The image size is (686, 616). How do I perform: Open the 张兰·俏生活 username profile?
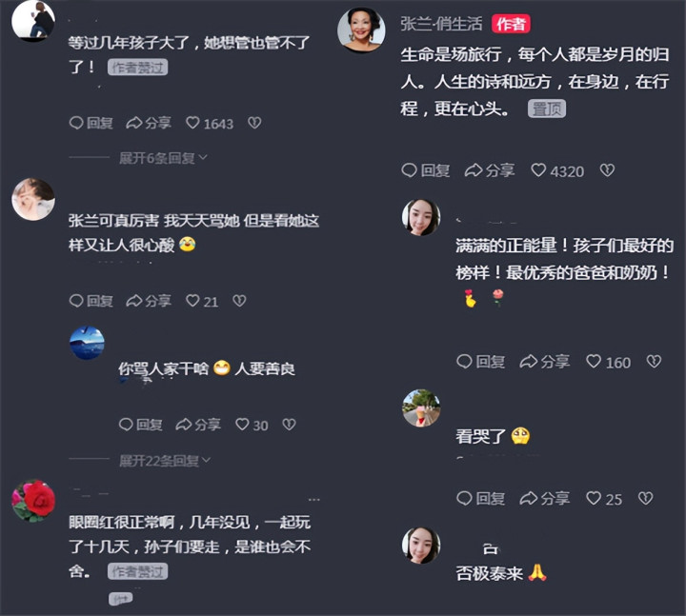point(441,24)
